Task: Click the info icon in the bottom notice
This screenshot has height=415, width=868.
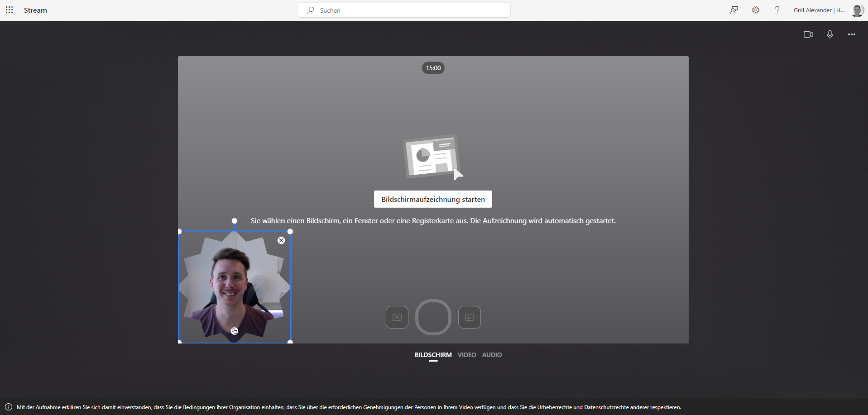Action: 9,407
